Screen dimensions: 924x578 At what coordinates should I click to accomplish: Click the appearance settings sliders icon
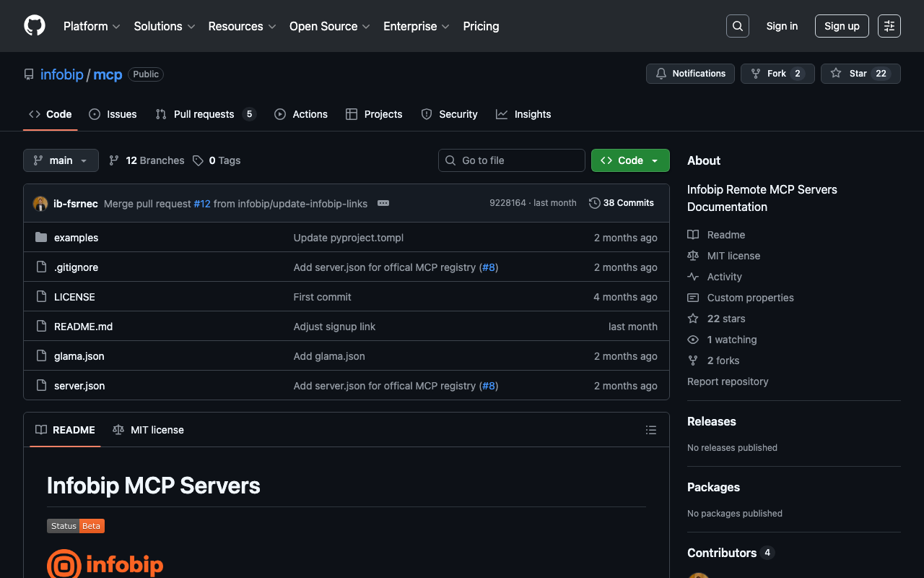[x=889, y=26]
